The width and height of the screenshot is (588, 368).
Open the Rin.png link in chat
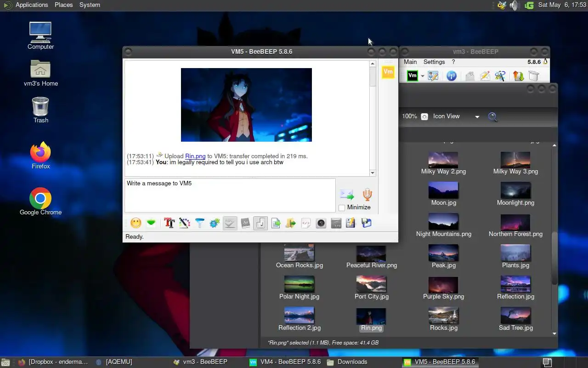[195, 156]
